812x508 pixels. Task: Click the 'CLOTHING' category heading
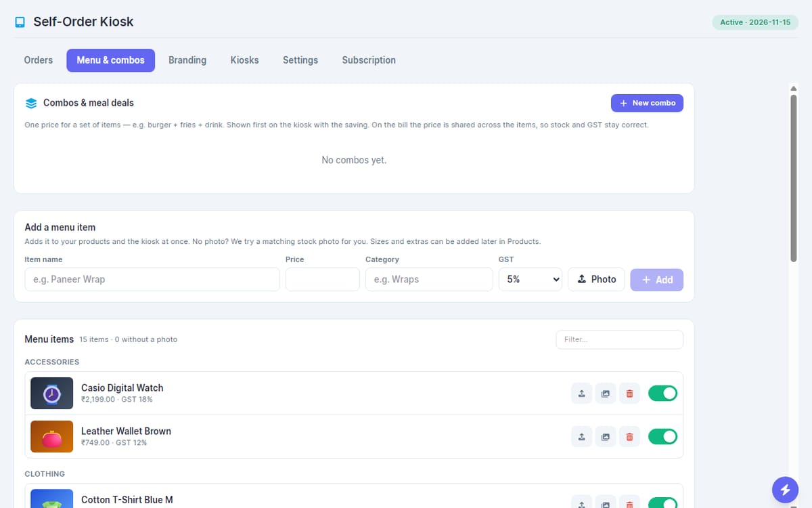click(x=45, y=474)
